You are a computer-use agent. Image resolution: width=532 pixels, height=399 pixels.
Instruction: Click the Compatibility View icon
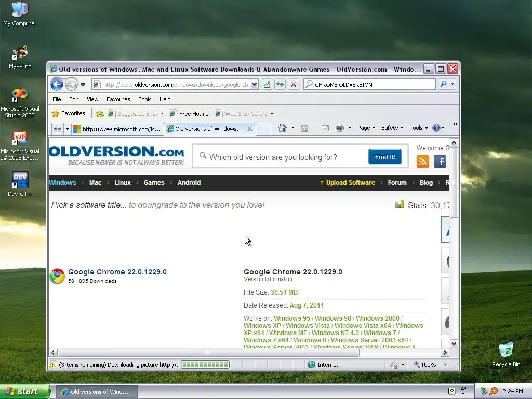(267, 85)
